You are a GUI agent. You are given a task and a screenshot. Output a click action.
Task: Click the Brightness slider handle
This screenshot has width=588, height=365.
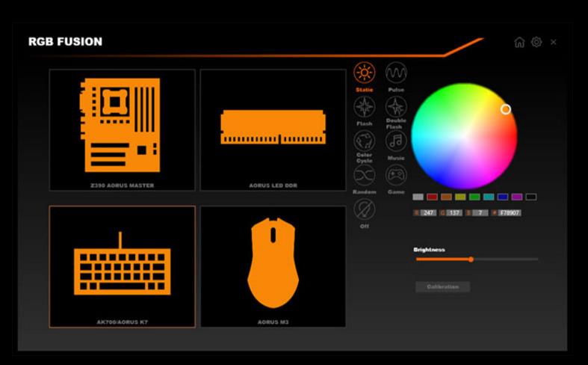click(x=471, y=259)
